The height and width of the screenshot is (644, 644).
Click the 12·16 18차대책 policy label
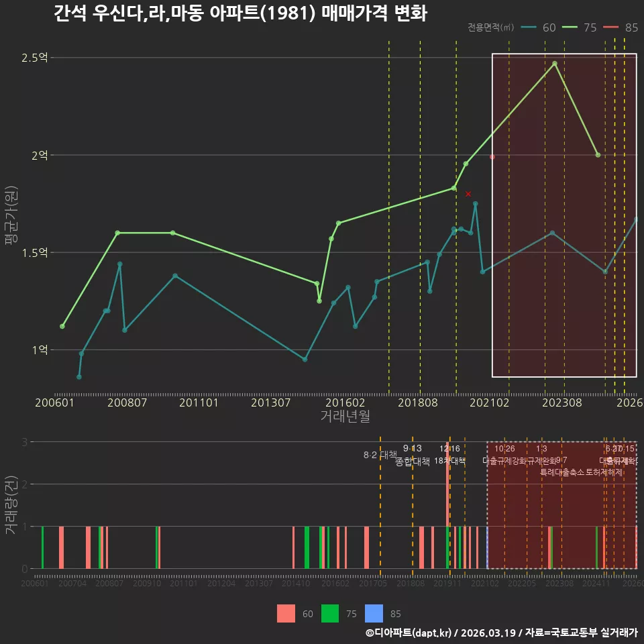(x=449, y=455)
